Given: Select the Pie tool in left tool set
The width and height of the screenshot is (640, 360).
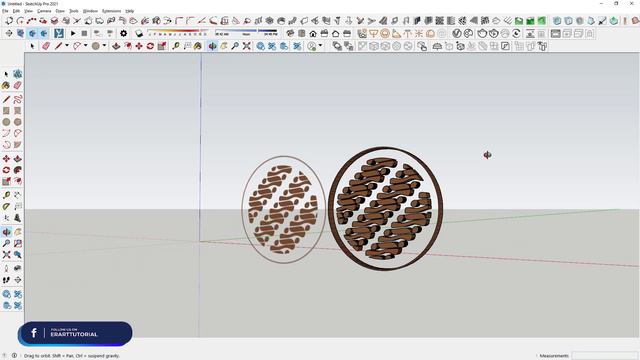Looking at the screenshot, I should point(18,144).
